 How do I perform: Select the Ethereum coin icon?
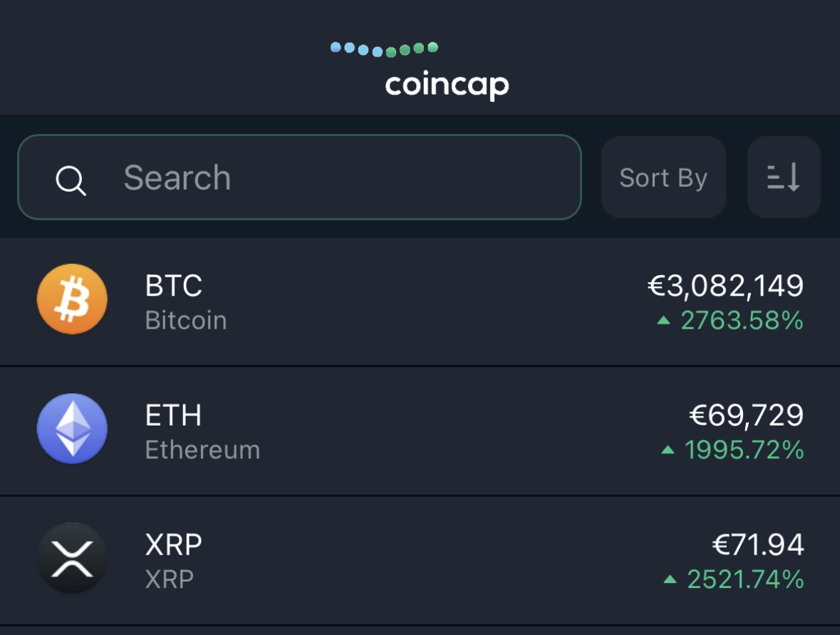point(71,430)
